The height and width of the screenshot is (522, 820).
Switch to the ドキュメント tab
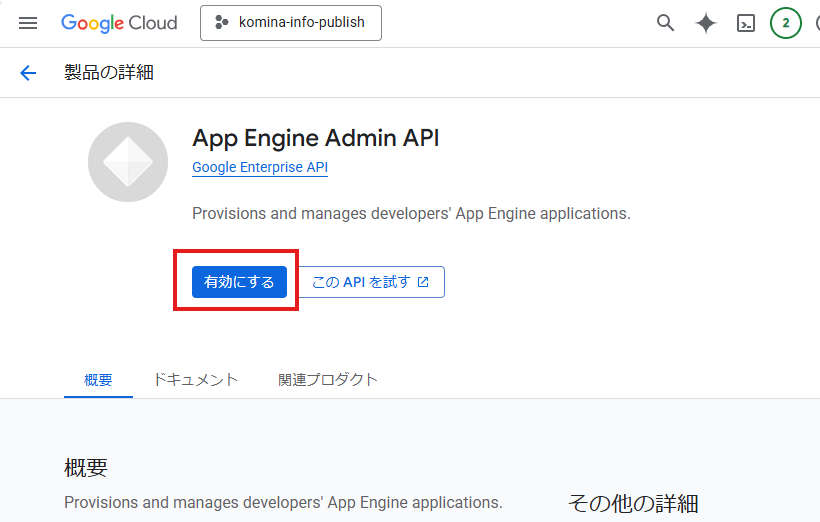coord(195,380)
